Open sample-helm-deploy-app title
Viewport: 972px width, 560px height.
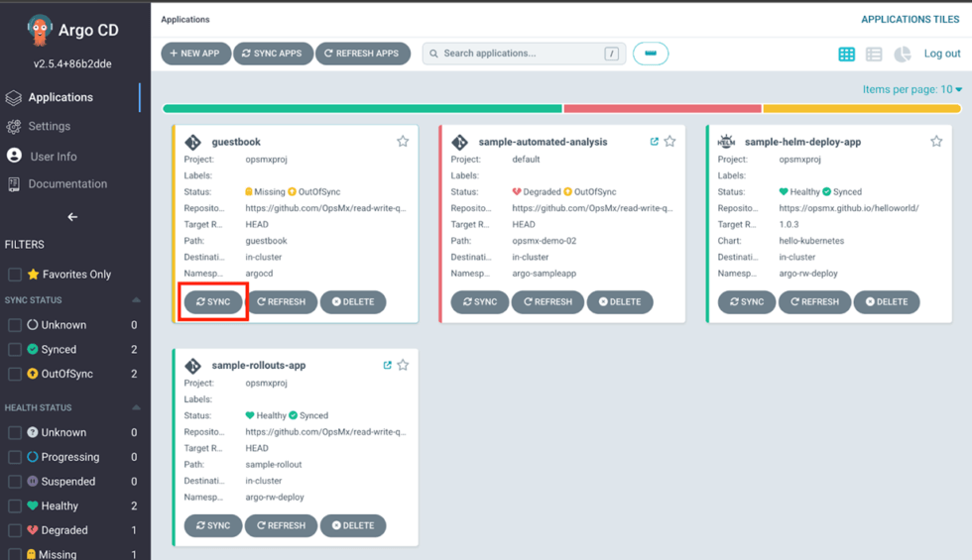click(x=802, y=142)
